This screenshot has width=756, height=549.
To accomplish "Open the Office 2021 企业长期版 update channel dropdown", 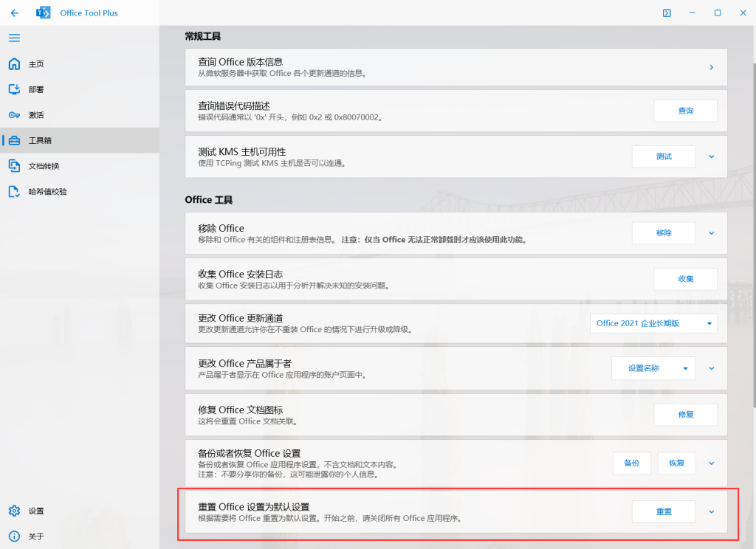I will point(653,323).
